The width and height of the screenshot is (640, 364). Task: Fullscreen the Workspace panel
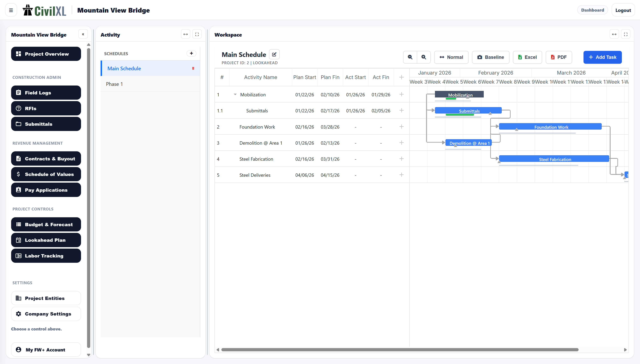[626, 34]
